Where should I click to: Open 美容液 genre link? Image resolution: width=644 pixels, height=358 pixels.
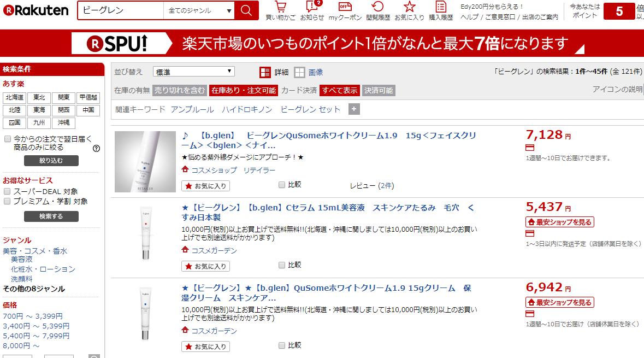pos(21,260)
